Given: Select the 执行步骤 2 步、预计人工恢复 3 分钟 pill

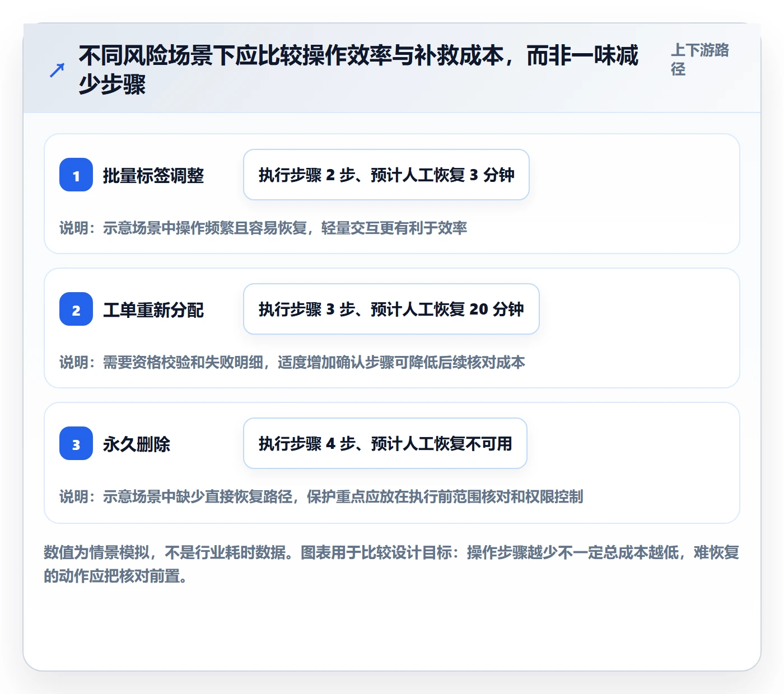Looking at the screenshot, I should point(386,175).
